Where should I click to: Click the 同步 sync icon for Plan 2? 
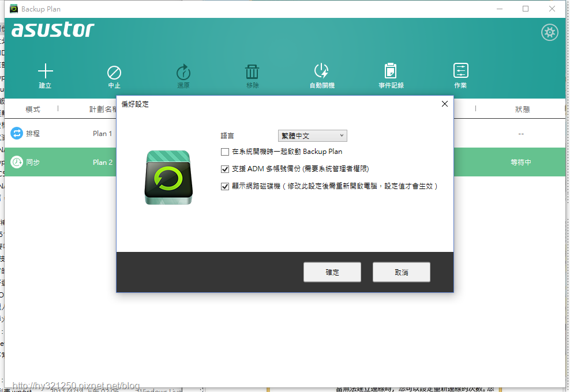pyautogui.click(x=16, y=162)
